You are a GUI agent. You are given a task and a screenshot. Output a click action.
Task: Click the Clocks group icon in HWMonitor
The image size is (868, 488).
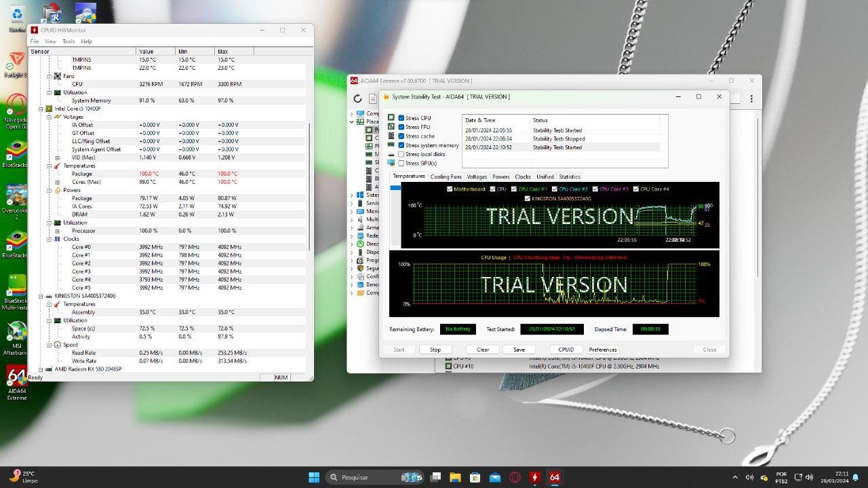click(58, 239)
